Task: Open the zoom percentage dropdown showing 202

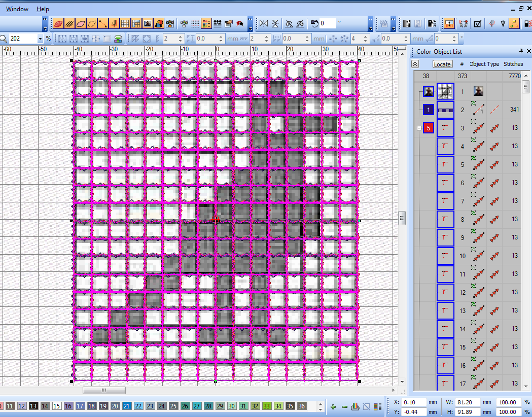Action: [x=40, y=39]
